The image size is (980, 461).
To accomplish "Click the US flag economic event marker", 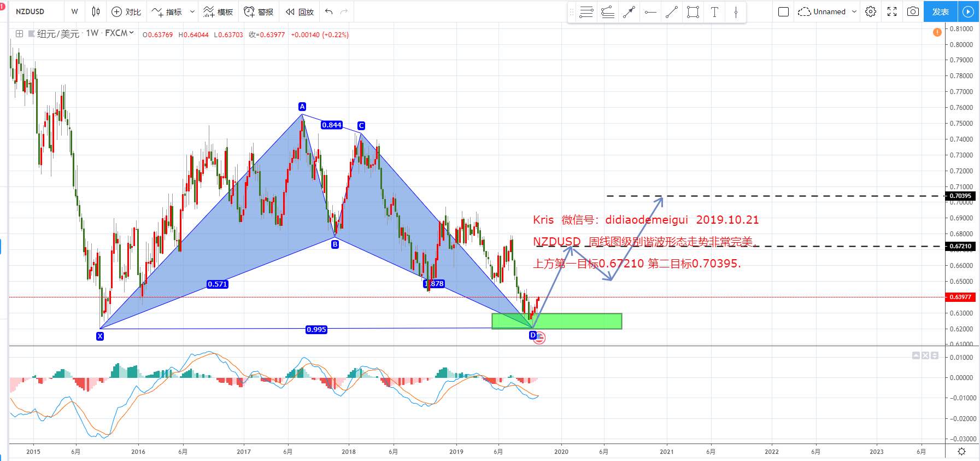I will (x=539, y=339).
